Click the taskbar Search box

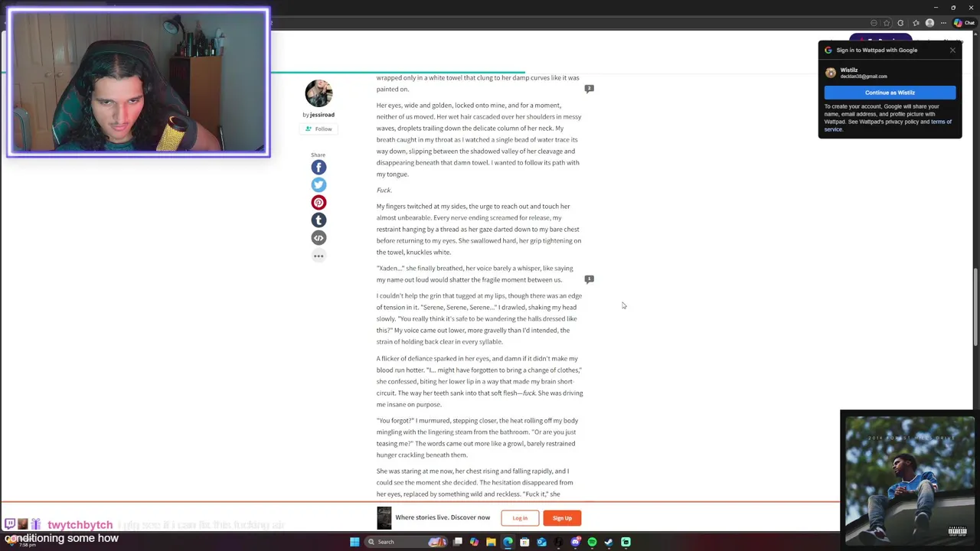point(406,542)
